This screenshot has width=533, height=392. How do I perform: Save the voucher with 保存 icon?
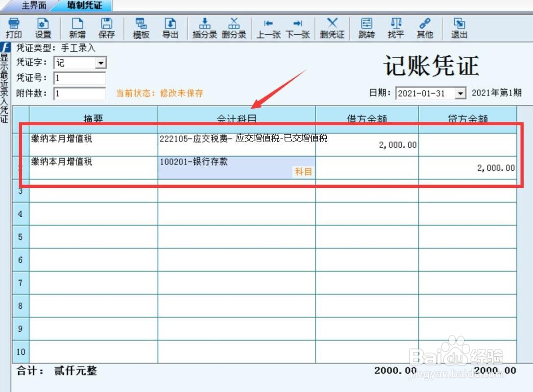tap(107, 28)
